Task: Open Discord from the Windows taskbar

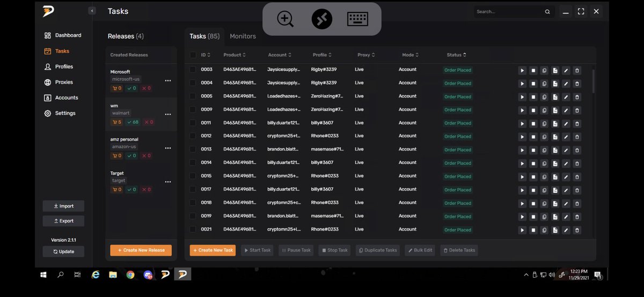Action: pos(148,274)
